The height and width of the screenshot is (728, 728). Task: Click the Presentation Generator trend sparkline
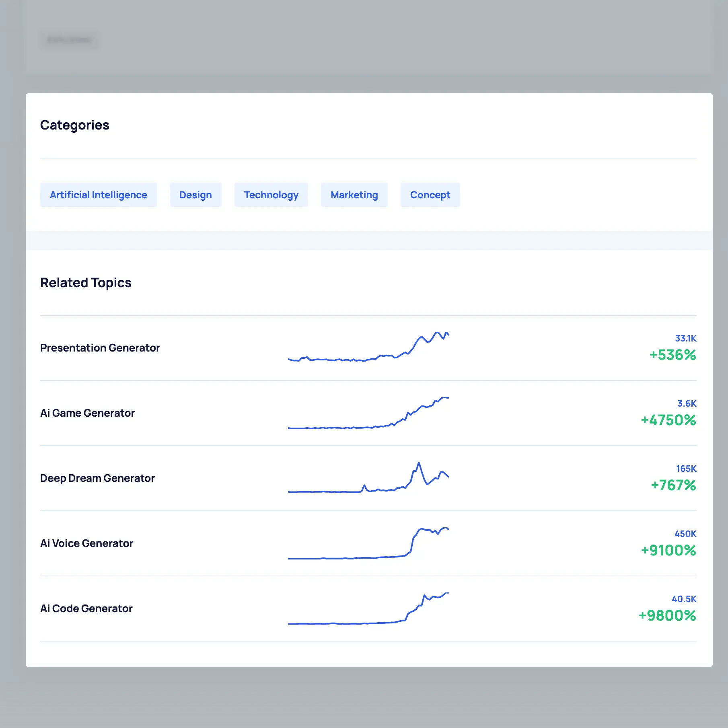(368, 348)
